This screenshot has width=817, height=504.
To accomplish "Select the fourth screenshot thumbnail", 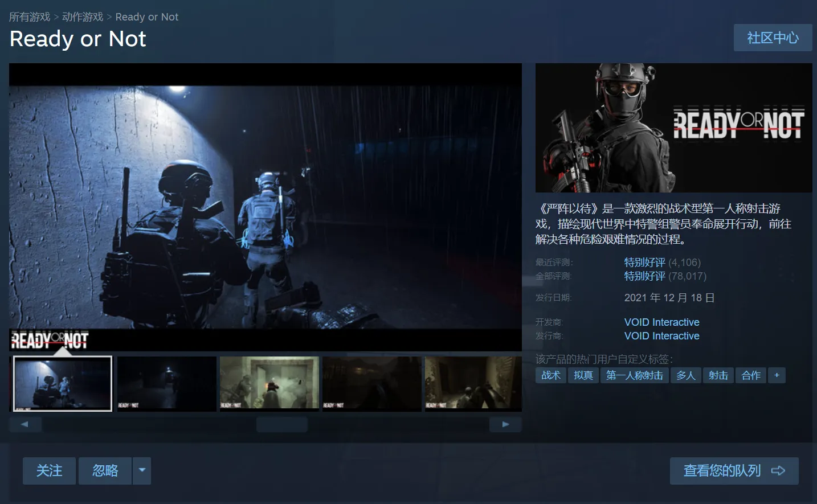I will pyautogui.click(x=371, y=383).
